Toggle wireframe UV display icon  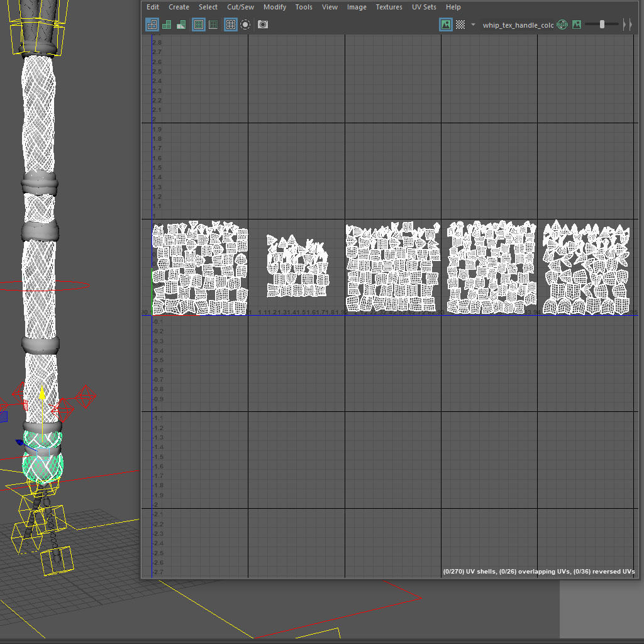coord(152,25)
